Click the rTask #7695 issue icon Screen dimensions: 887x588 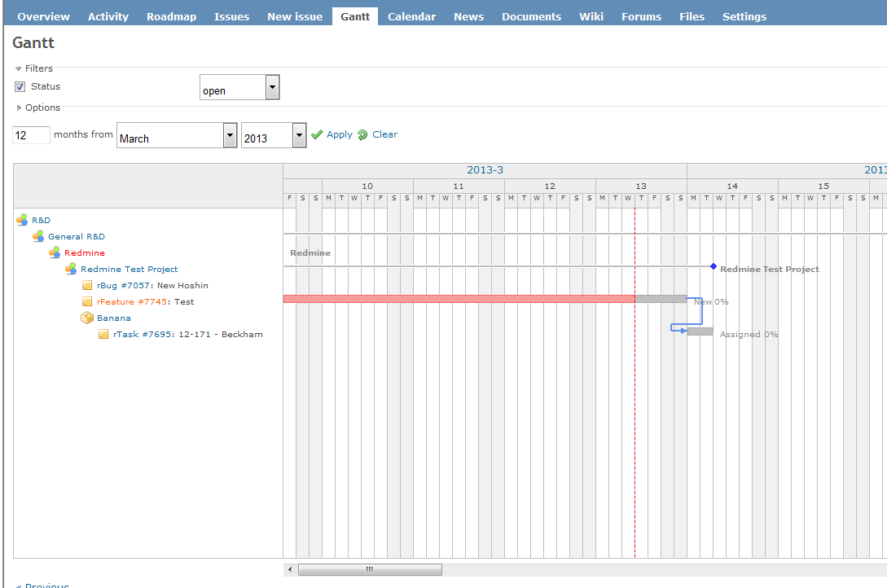tap(103, 335)
